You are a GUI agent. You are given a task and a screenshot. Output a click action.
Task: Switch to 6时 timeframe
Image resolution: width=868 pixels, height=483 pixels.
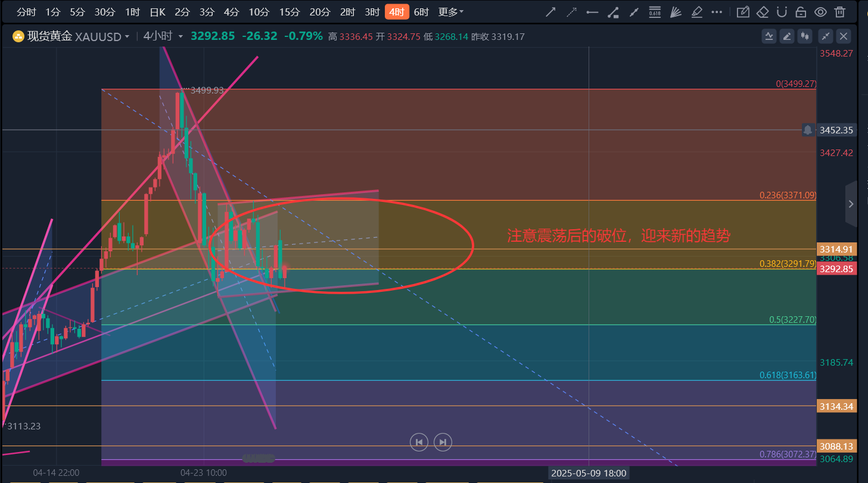[x=421, y=12]
